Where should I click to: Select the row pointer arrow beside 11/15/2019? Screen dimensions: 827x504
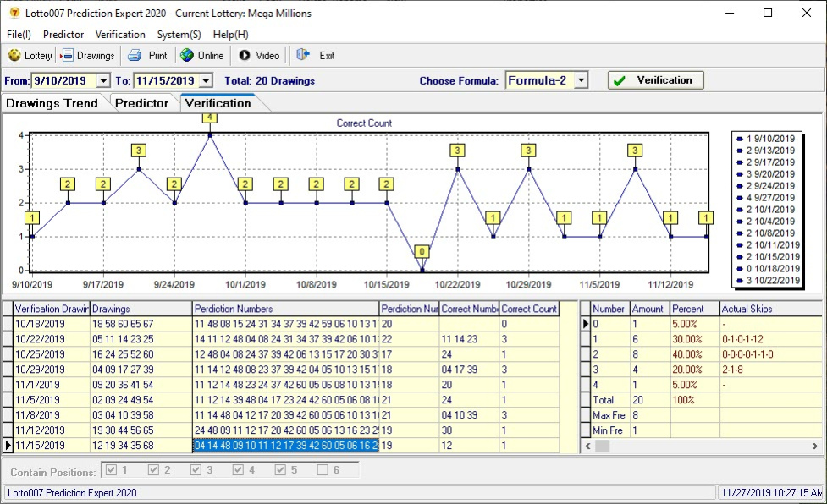pyautogui.click(x=8, y=446)
